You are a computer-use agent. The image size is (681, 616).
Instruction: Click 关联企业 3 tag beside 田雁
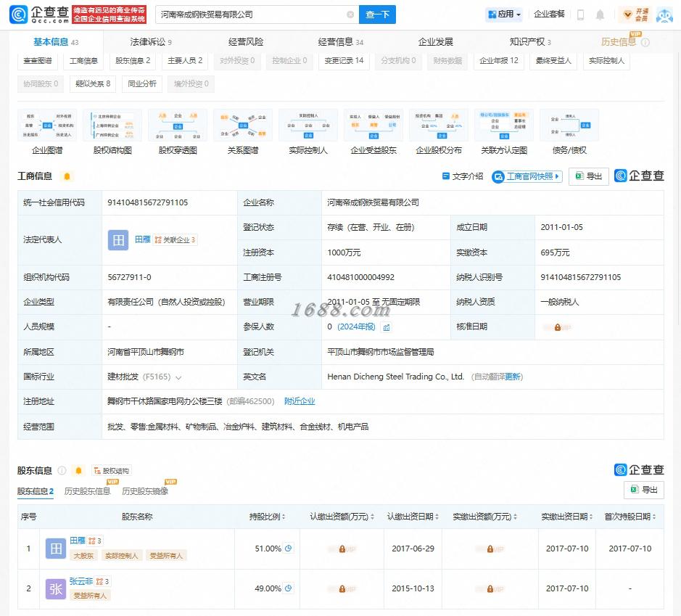click(176, 239)
